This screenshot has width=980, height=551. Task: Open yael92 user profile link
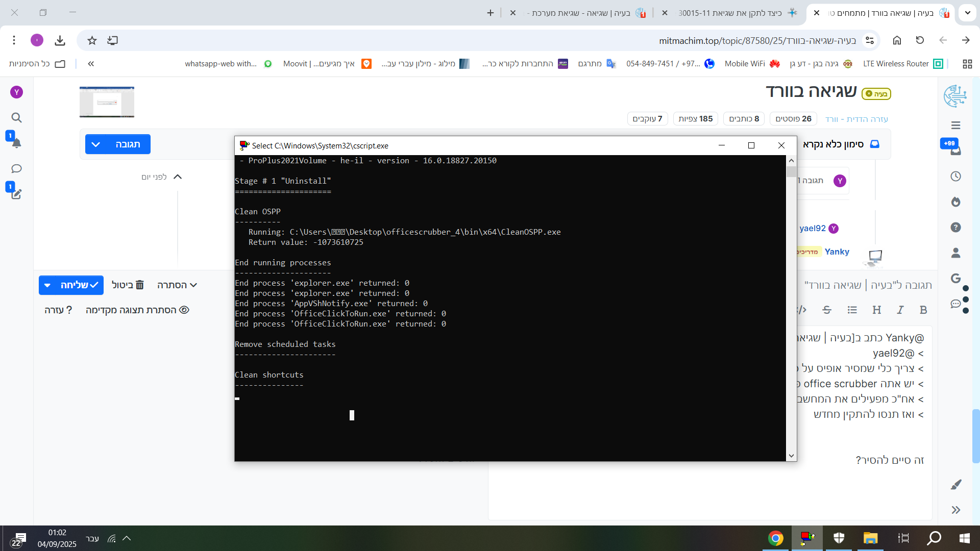(x=813, y=228)
